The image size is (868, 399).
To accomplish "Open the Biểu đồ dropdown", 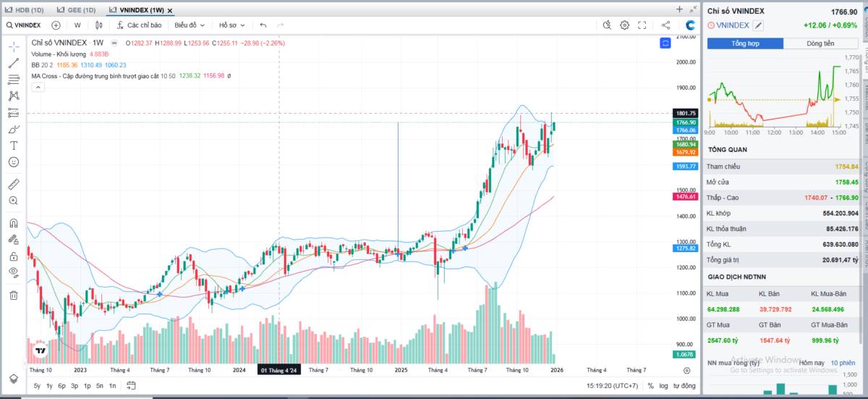I will tap(190, 25).
